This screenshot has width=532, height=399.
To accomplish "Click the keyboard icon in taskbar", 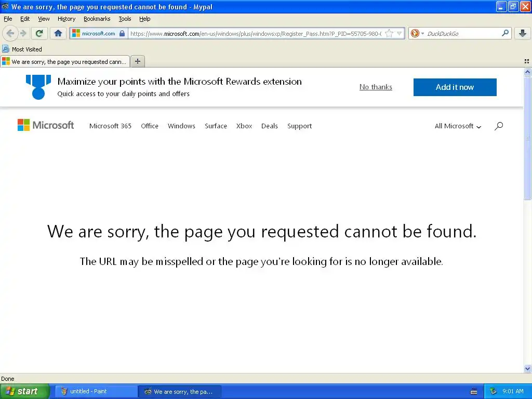I will (474, 392).
